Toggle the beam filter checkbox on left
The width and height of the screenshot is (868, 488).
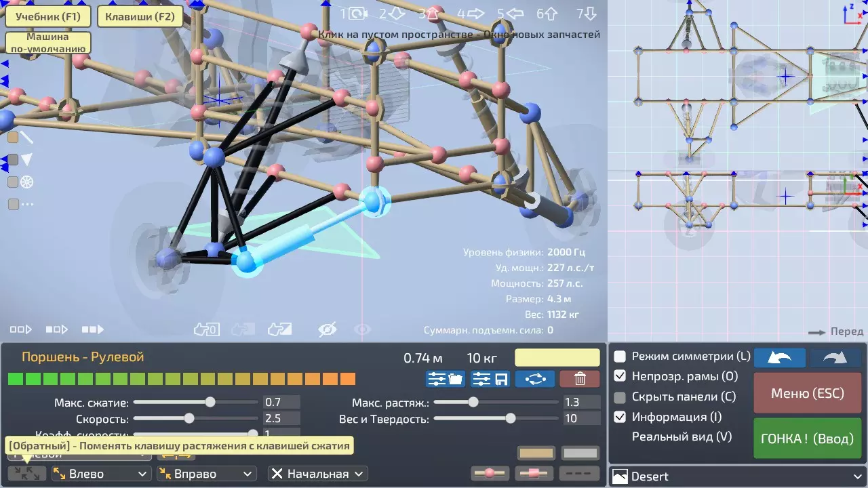tap(13, 138)
